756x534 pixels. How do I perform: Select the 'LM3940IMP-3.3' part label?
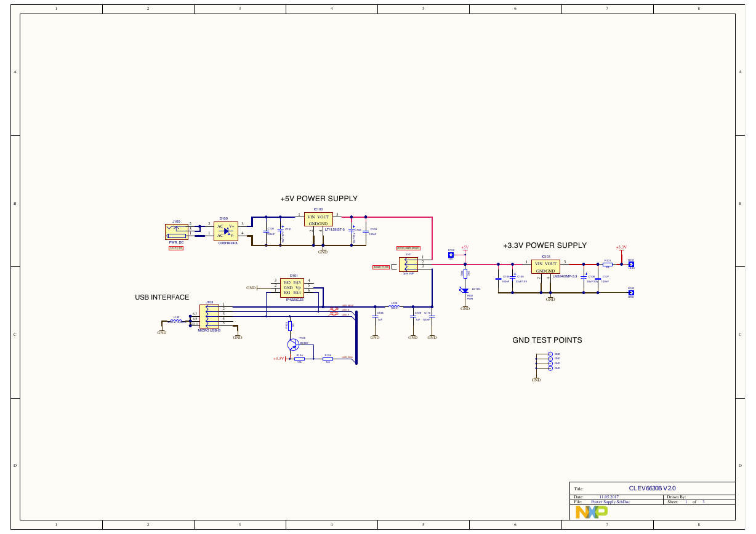coord(565,277)
